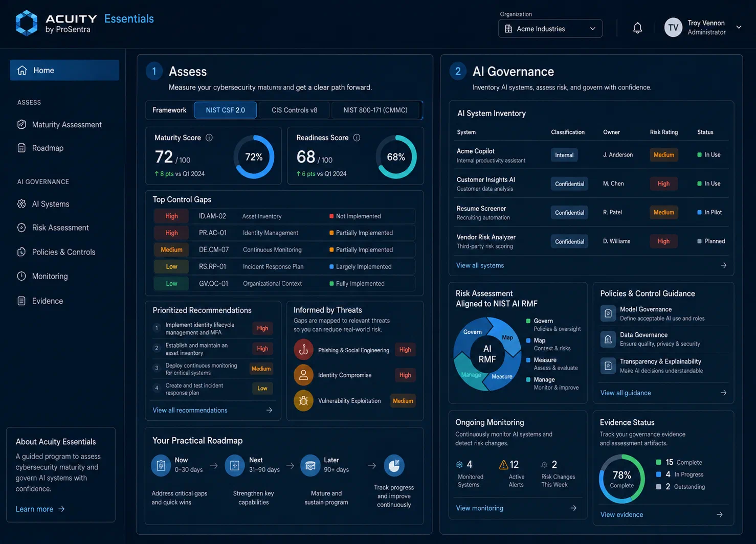Open the RS.RP-01 Incident Response Plan row

tap(284, 266)
